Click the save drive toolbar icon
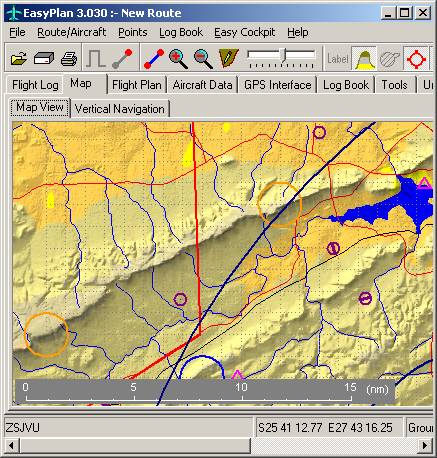Viewport: 437px width, 458px height. (44, 59)
